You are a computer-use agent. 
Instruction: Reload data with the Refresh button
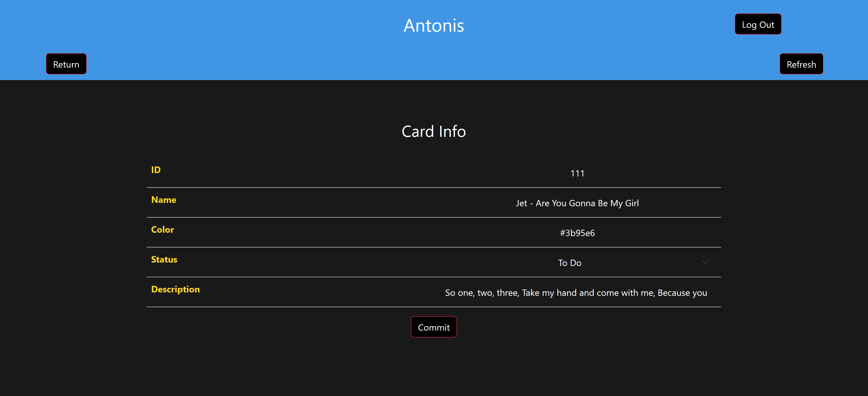801,64
